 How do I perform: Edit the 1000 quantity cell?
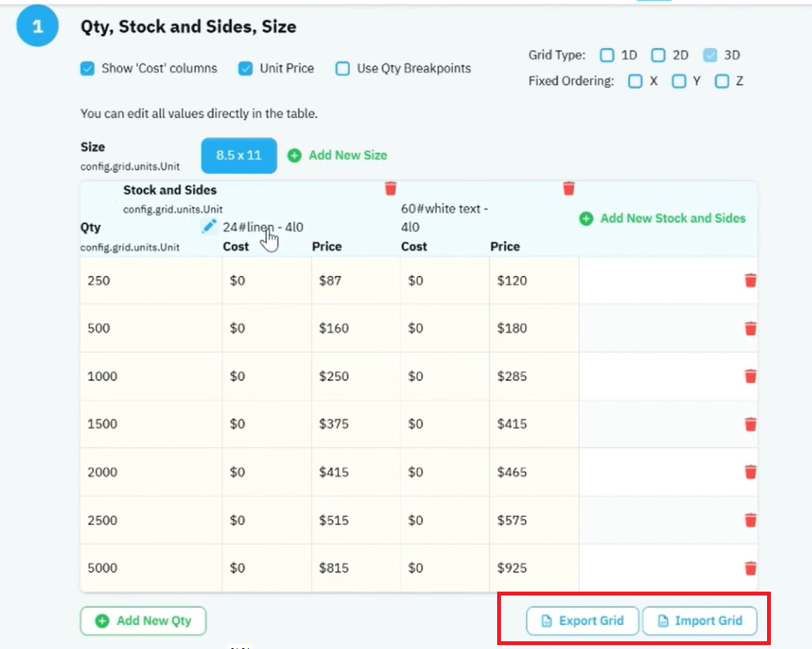[151, 376]
